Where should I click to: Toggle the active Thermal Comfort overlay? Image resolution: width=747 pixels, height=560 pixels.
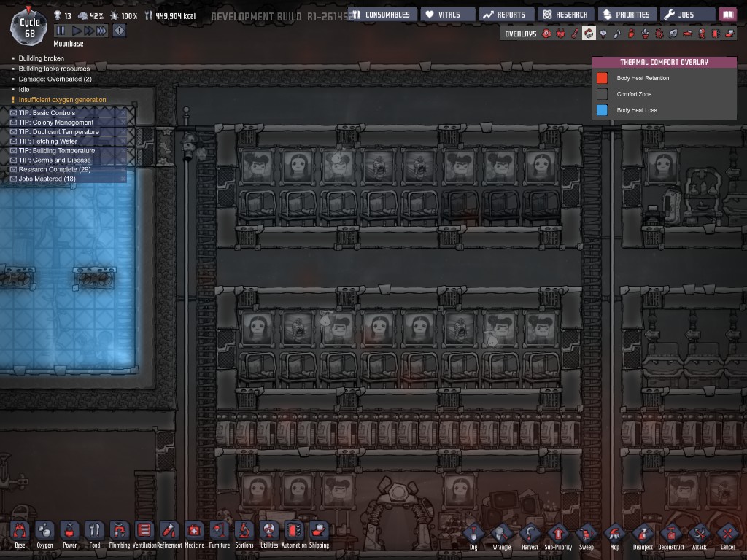point(589,34)
